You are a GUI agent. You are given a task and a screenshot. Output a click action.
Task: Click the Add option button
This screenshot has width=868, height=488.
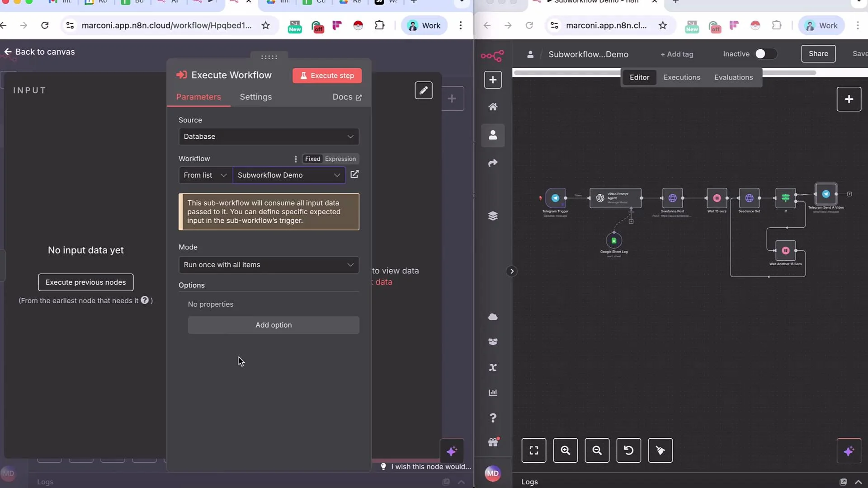tap(274, 325)
